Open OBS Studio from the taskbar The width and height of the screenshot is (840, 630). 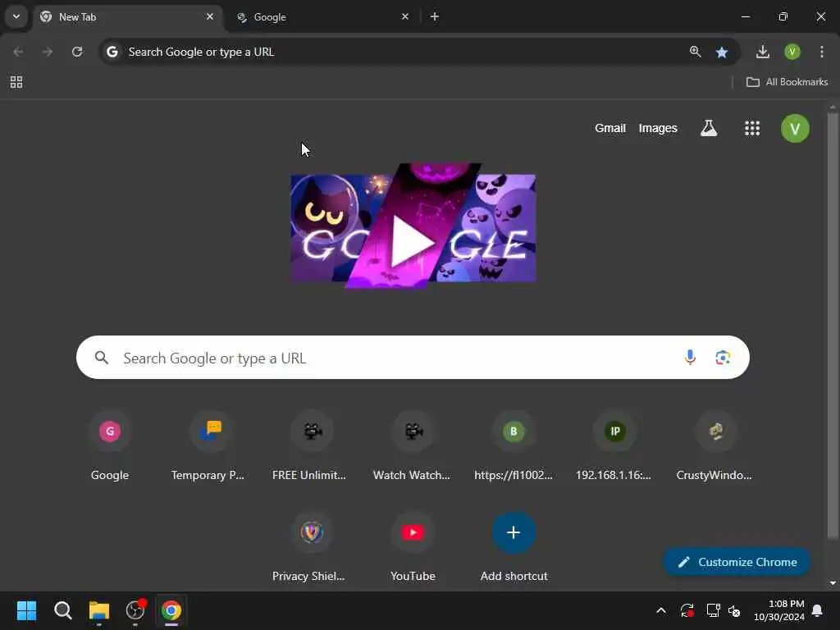(135, 610)
